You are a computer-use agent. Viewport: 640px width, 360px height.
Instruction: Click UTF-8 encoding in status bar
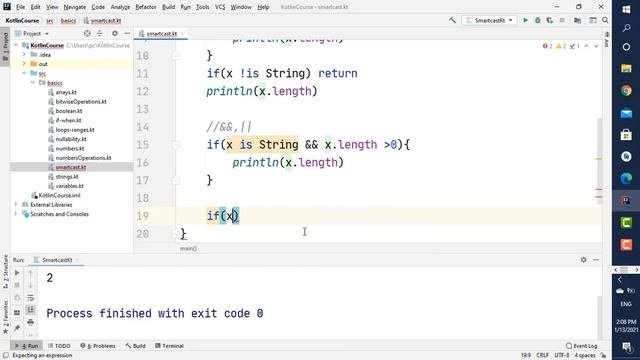coord(562,355)
